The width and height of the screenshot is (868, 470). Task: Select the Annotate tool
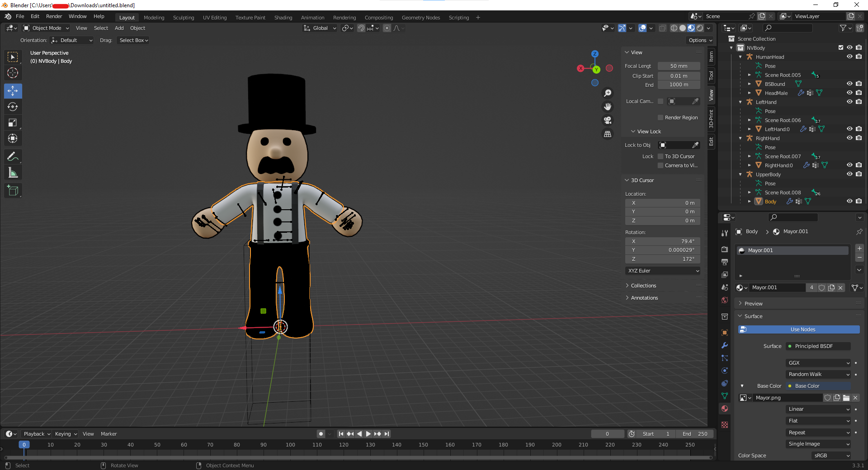coord(13,156)
